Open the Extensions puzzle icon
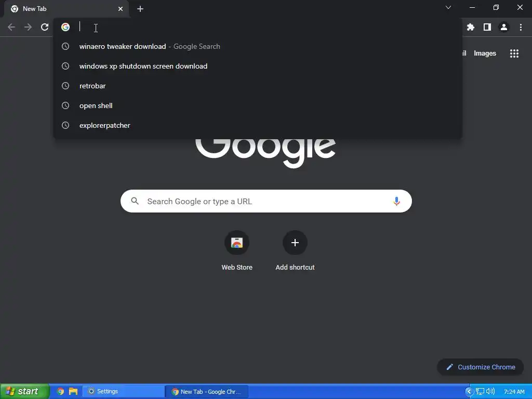532x399 pixels. [x=471, y=27]
